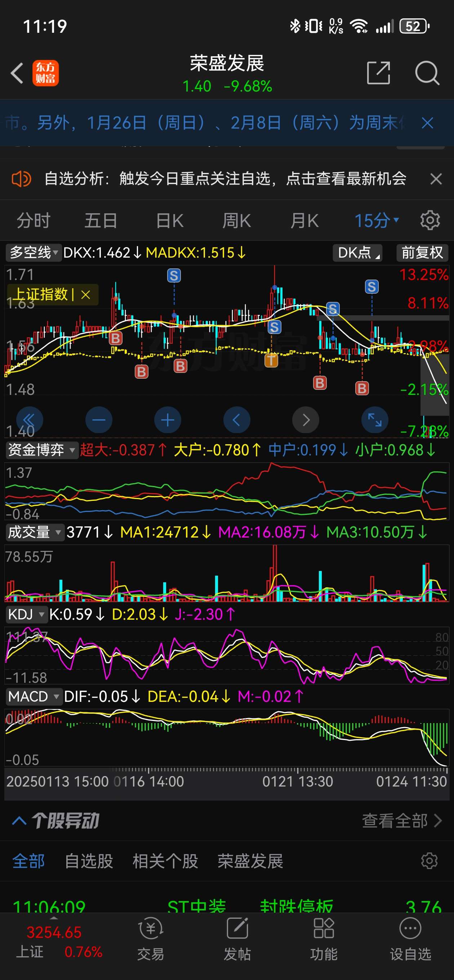This screenshot has width=454, height=980.
Task: Jump to earliest with double-left arrow
Action: click(x=29, y=420)
